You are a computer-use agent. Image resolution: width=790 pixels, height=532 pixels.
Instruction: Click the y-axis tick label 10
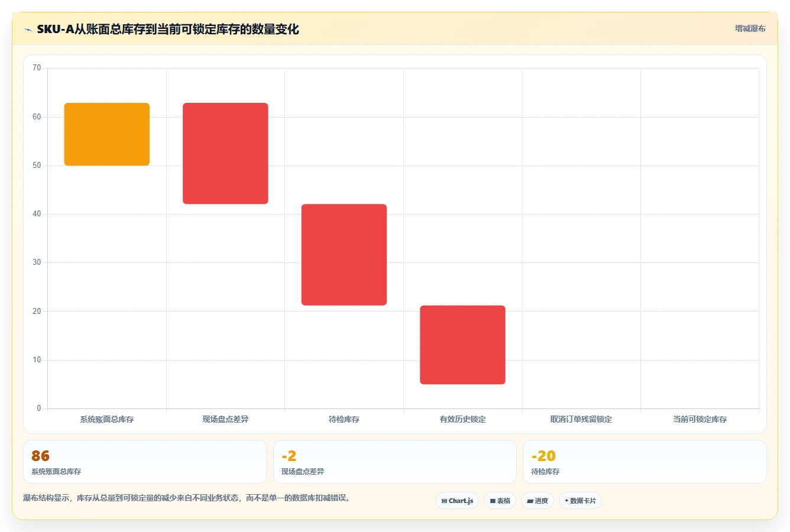pos(37,360)
